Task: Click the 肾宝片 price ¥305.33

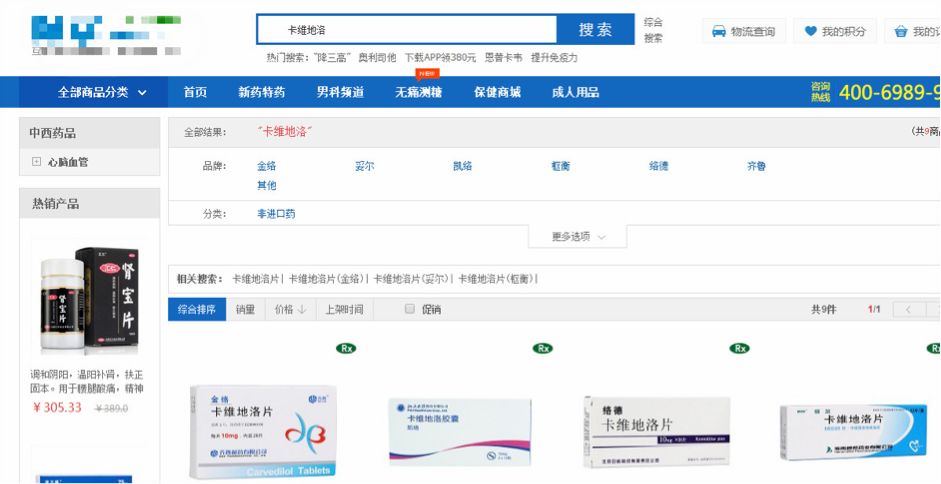Action: pos(57,408)
